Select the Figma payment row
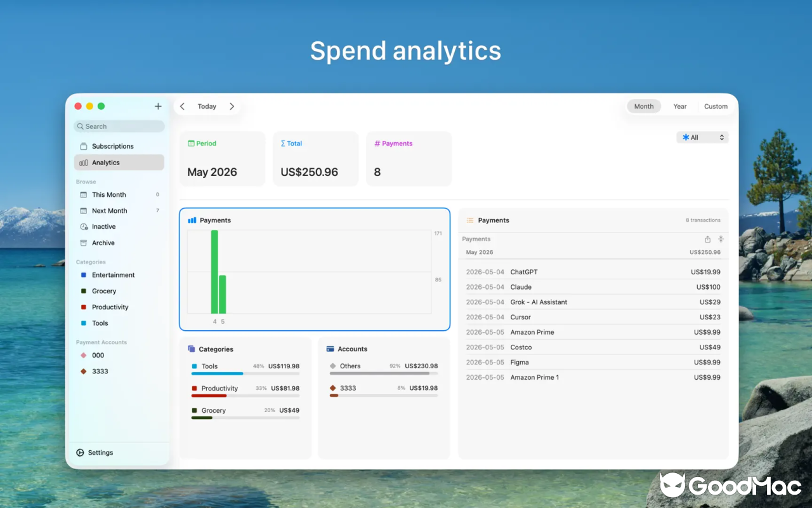The image size is (812, 508). [x=593, y=363]
